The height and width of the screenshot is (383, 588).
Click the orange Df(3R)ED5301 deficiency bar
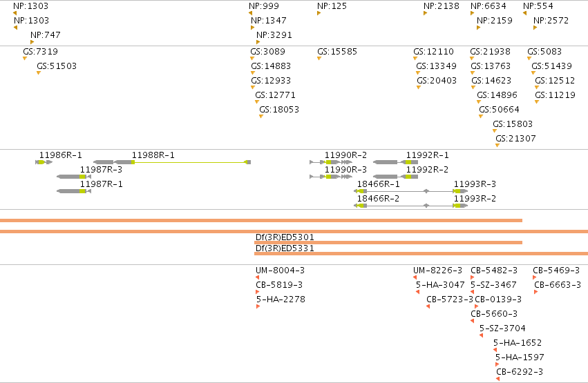point(388,243)
